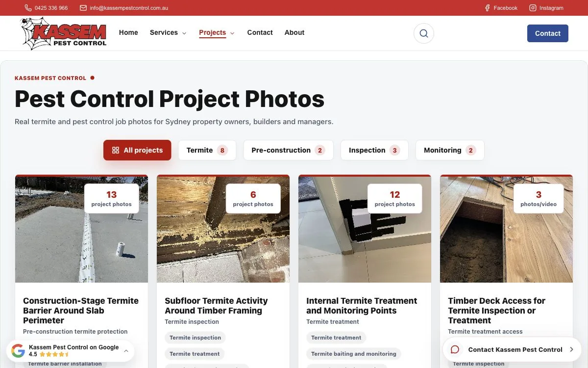Click the Facebook icon
The width and height of the screenshot is (588, 368).
(x=488, y=8)
